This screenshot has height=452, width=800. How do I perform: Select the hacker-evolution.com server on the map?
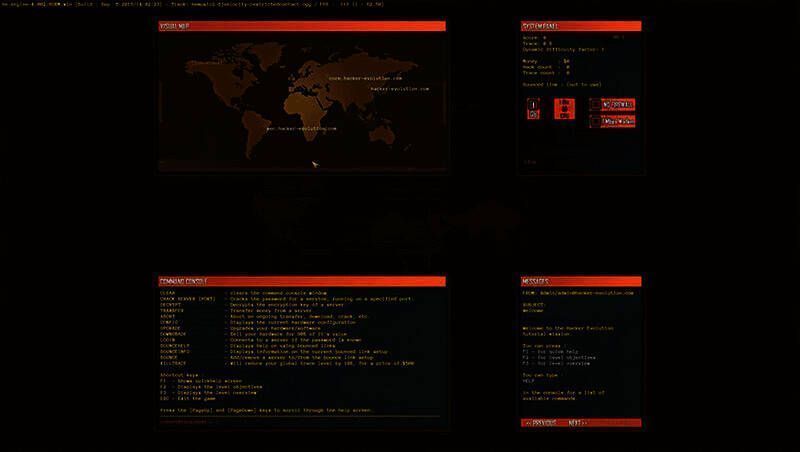coord(394,90)
